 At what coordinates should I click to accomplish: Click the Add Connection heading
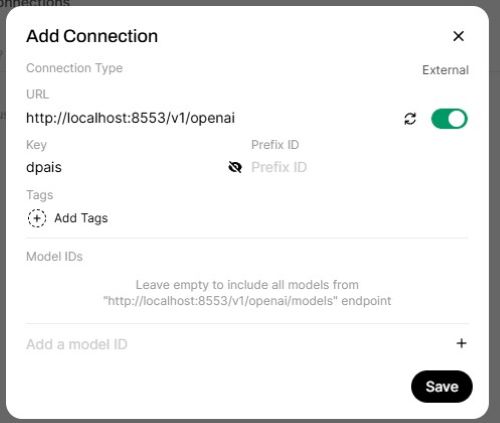[x=92, y=36]
